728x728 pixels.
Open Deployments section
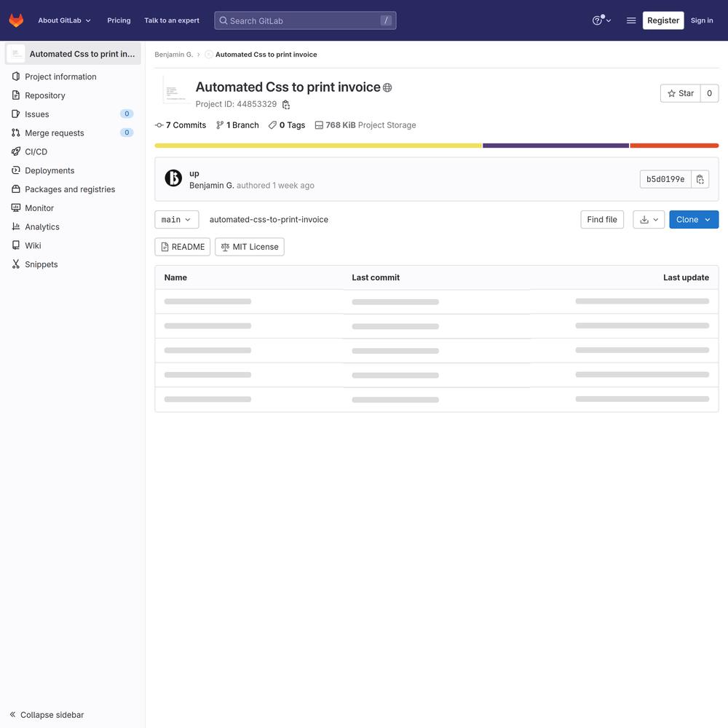tap(72, 170)
